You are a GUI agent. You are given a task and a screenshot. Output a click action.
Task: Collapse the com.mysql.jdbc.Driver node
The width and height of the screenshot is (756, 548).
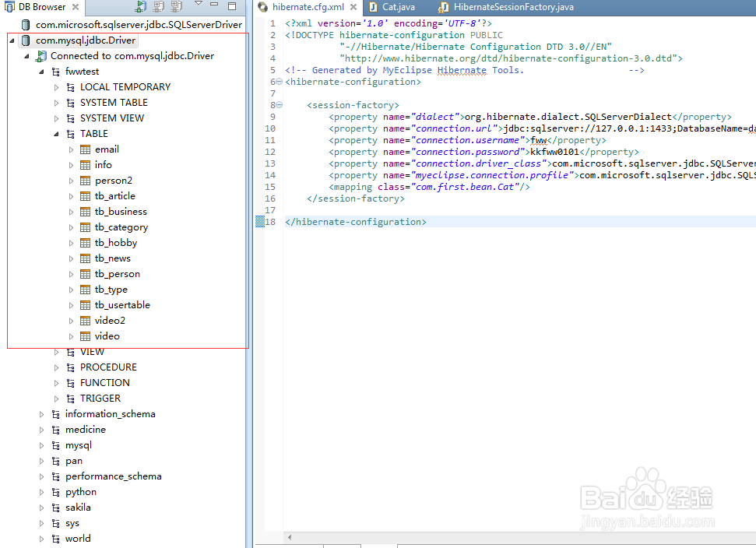coord(12,40)
